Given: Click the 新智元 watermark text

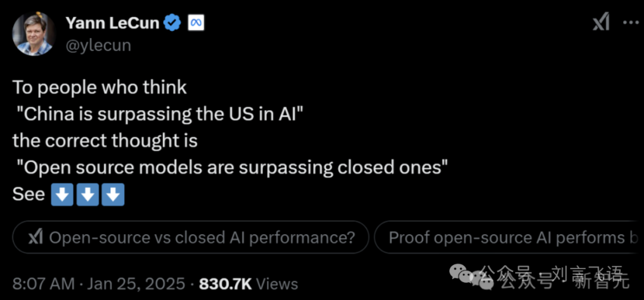Looking at the screenshot, I should pos(601,282).
